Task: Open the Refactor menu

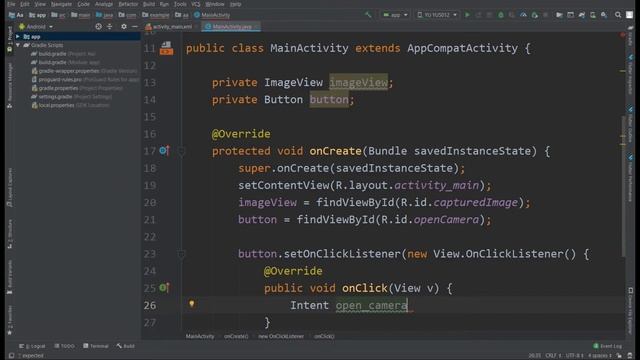Action: pyautogui.click(x=128, y=4)
